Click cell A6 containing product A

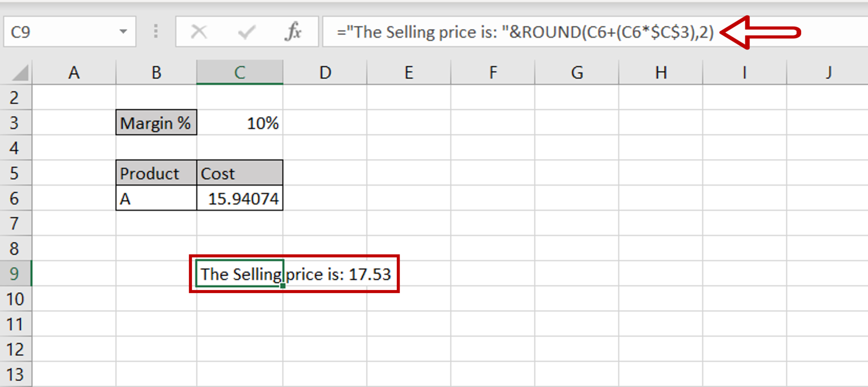(156, 198)
